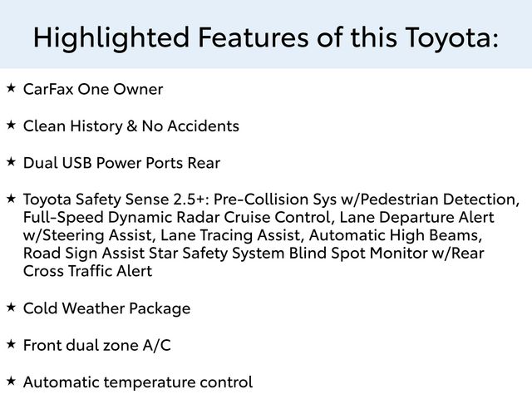Select the star before Cold Weather Package
Viewport: 532px width, 399px height.
[x=10, y=307]
